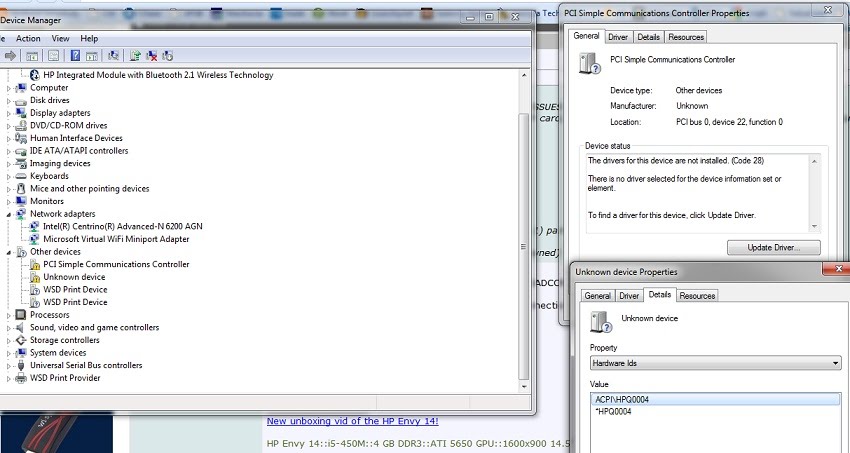
Task: Collapse the Other devices node
Action: [9, 252]
